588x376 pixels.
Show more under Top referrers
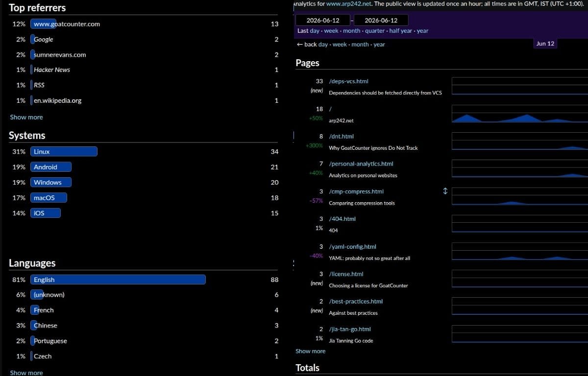click(x=26, y=117)
